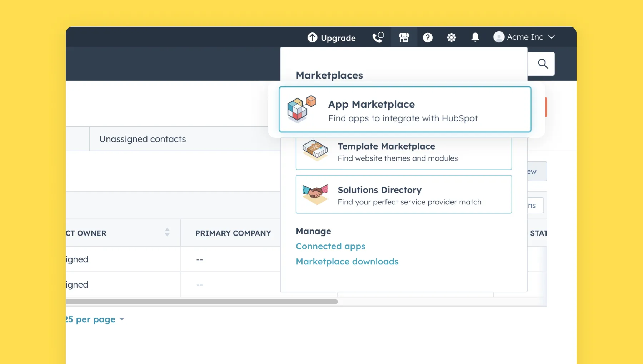Toggle the Marketplace storefront icon
This screenshot has width=643, height=364.
(x=404, y=37)
